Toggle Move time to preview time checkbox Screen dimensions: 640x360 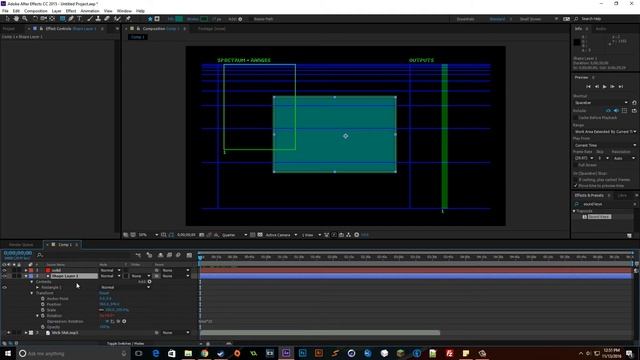pos(576,186)
